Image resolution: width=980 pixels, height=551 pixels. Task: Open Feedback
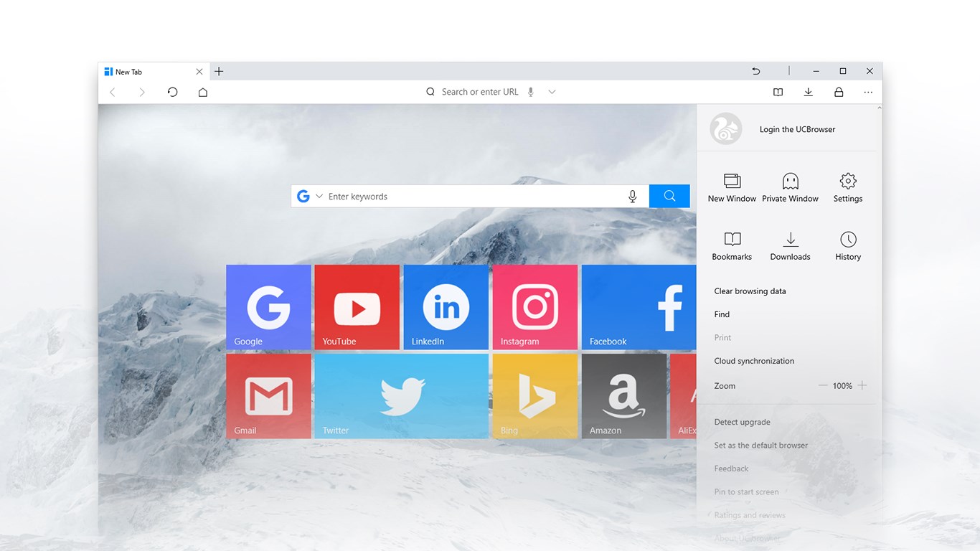click(x=731, y=468)
